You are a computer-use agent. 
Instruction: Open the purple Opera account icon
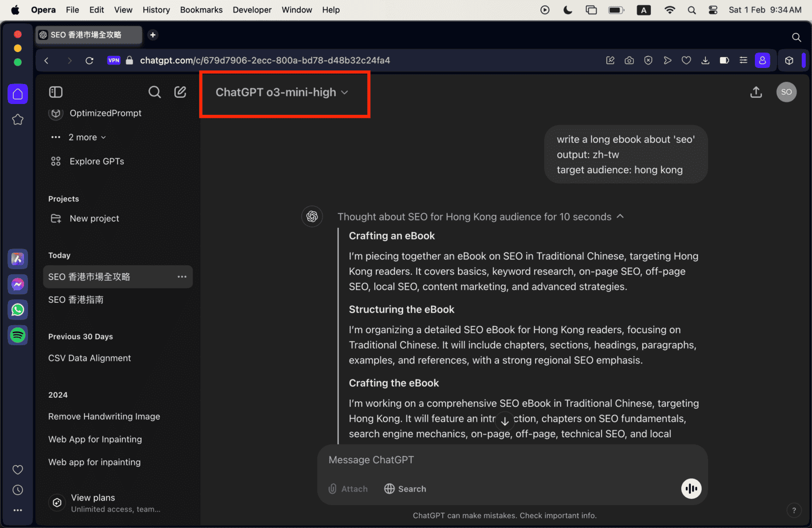click(x=762, y=61)
